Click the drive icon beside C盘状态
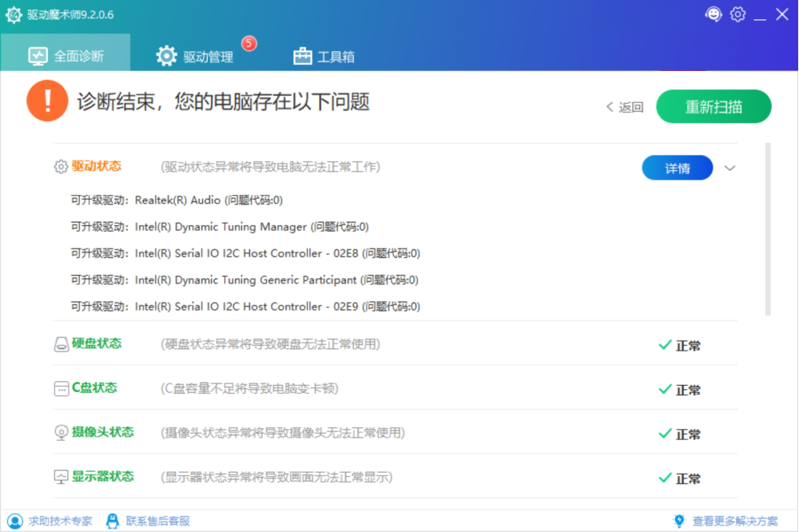The image size is (799, 532). tap(60, 389)
